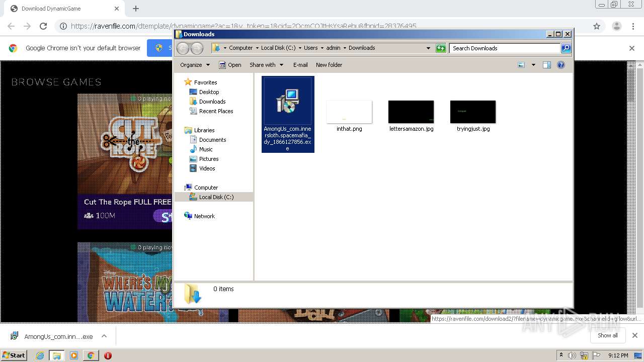Select Desktop in the navigation pane
Image resolution: width=644 pixels, height=362 pixels.
(204, 92)
